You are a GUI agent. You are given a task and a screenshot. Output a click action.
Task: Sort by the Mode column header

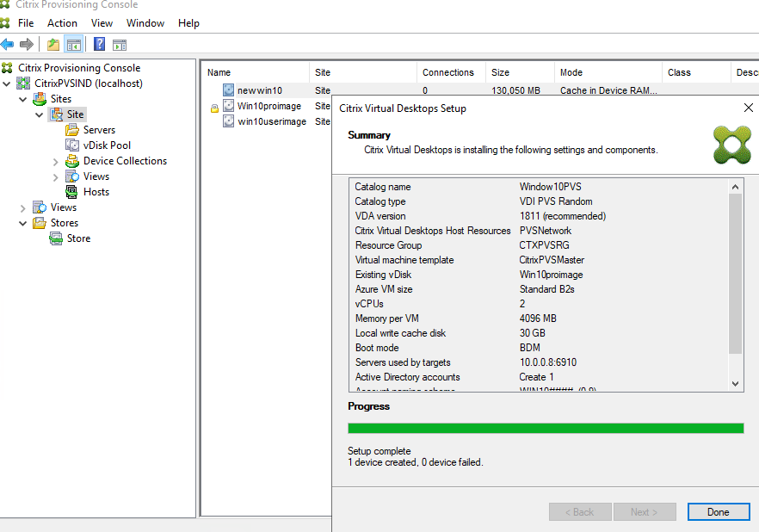(608, 72)
